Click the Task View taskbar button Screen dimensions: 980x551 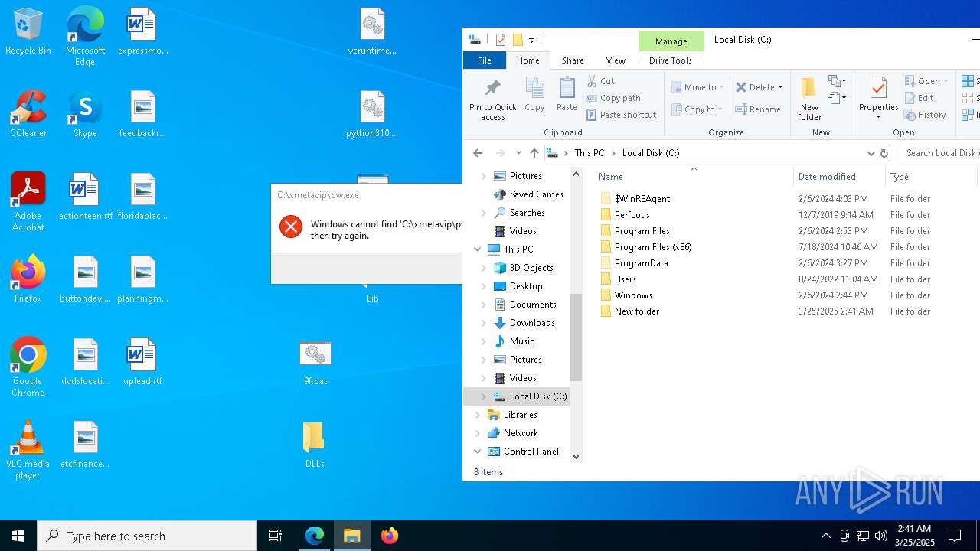[276, 536]
